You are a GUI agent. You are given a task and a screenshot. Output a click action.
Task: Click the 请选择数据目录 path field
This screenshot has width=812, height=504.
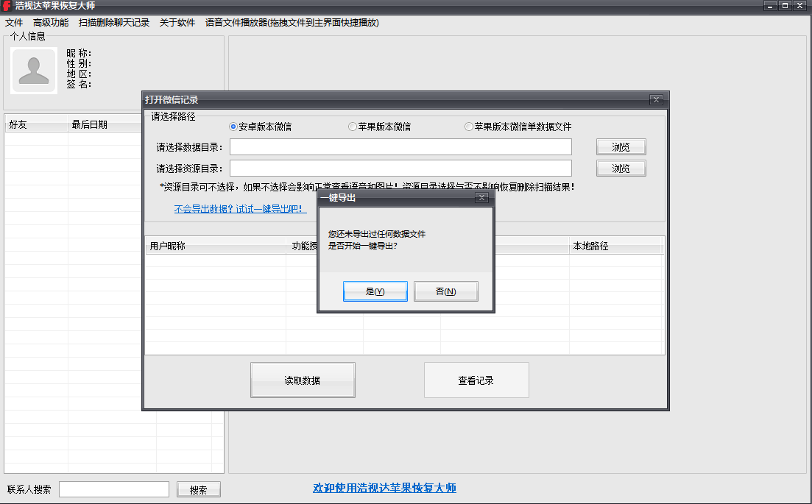tap(400, 147)
